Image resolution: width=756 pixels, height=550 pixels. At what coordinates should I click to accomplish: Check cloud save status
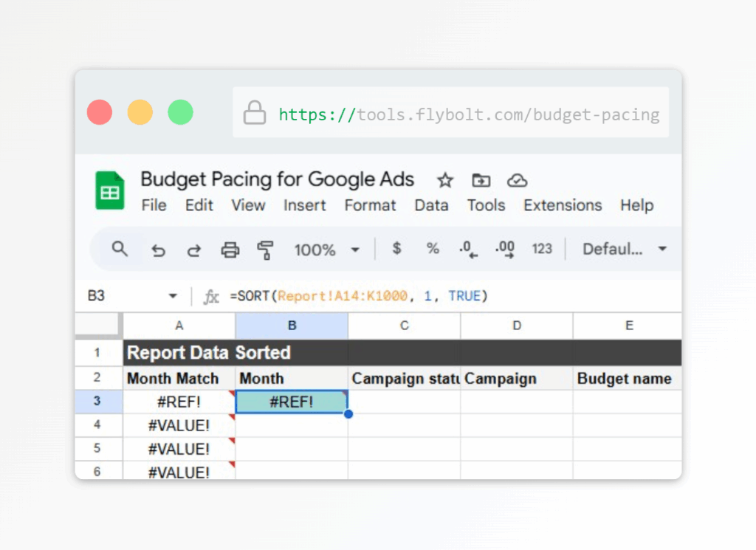click(x=517, y=179)
